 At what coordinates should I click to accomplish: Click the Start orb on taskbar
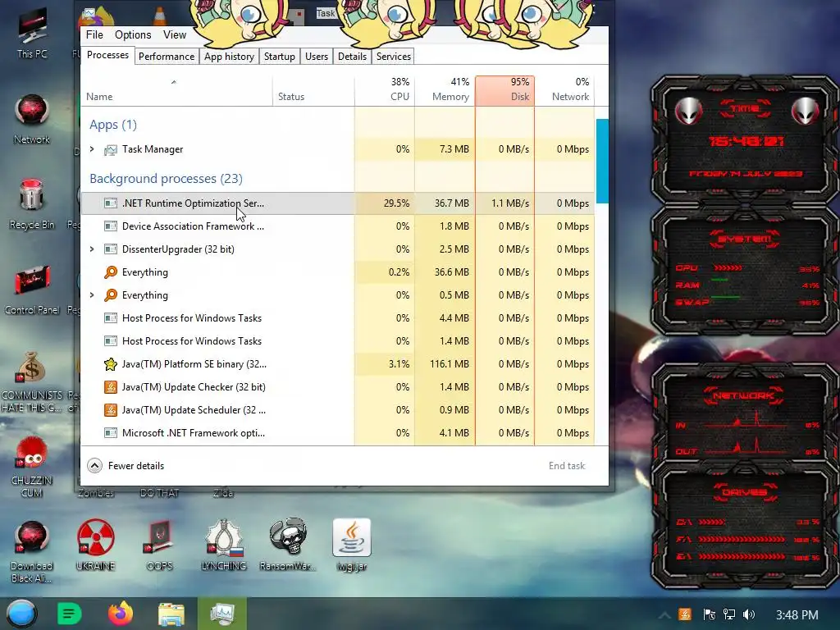point(21,614)
